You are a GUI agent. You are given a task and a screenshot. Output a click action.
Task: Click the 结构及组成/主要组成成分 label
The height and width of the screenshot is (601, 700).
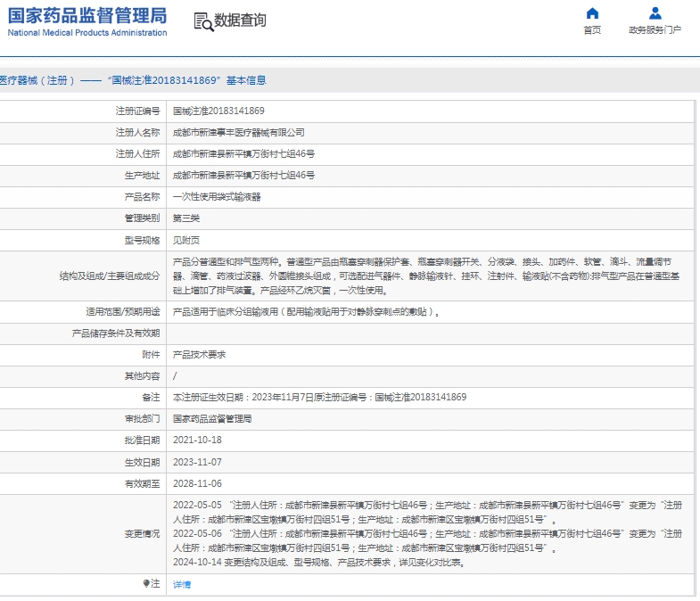pyautogui.click(x=110, y=276)
